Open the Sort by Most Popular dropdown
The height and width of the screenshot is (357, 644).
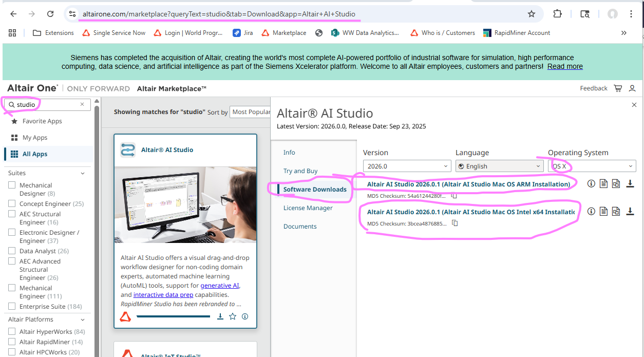tap(251, 112)
